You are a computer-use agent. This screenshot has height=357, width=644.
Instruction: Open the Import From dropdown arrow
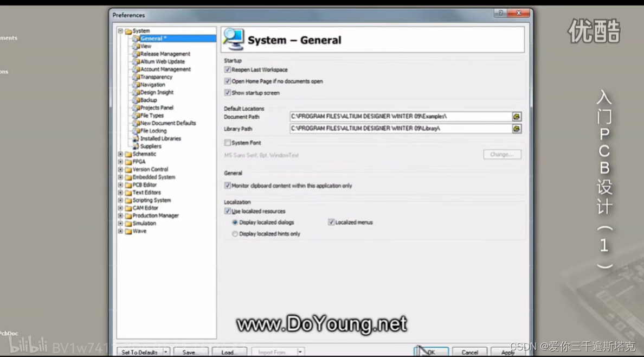[x=300, y=352]
